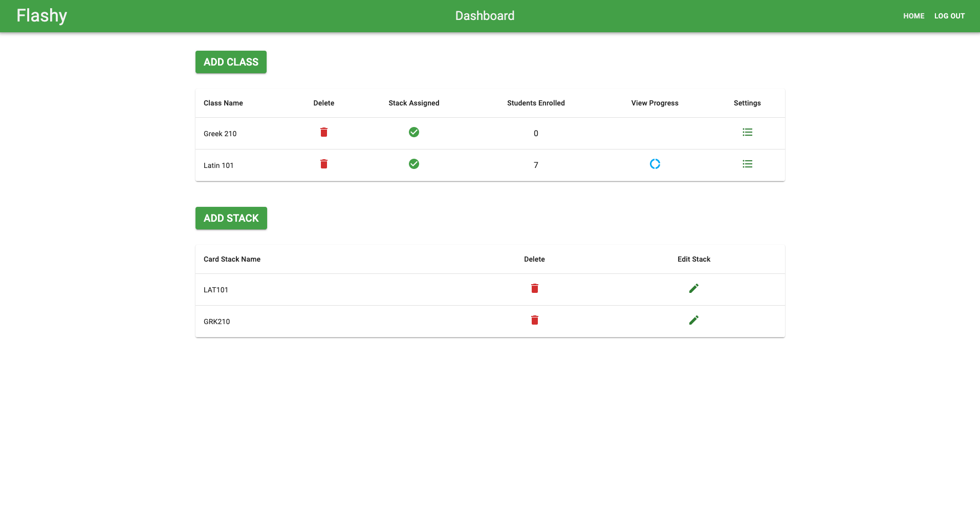Click the Add Class button
This screenshot has height=511, width=980.
coord(231,62)
